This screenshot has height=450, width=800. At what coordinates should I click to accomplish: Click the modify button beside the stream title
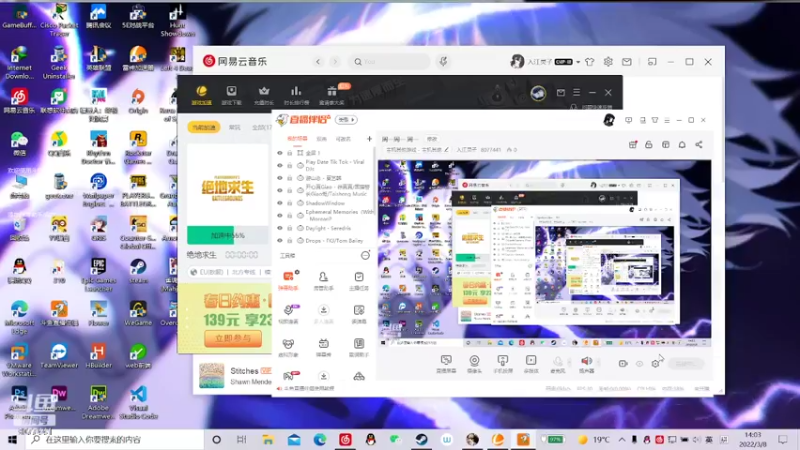pyautogui.click(x=432, y=139)
